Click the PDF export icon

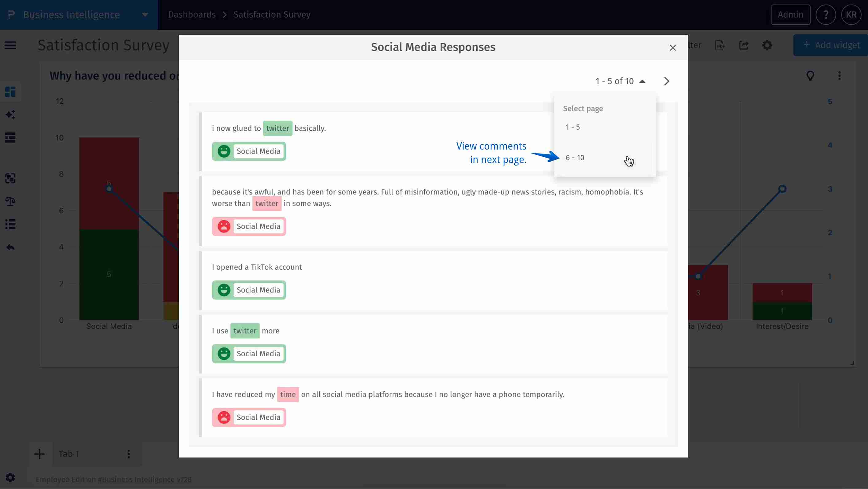coord(720,45)
